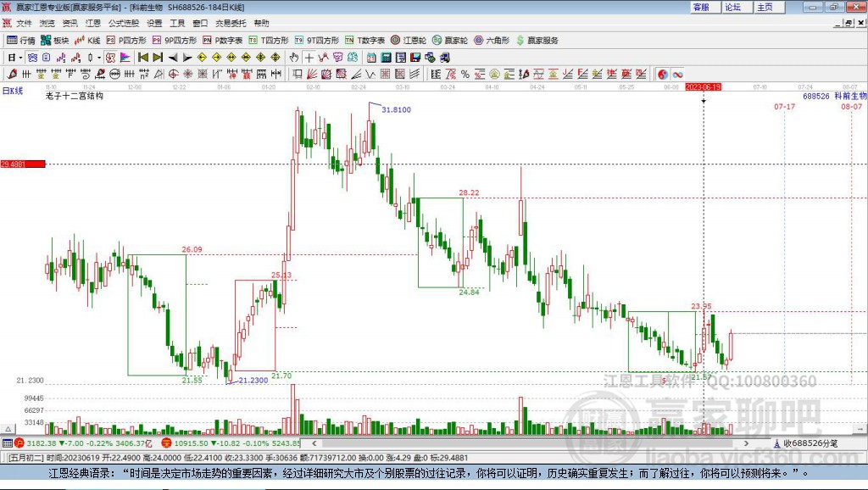Open the P四方形 tool
The width and height of the screenshot is (868, 490).
[x=126, y=41]
